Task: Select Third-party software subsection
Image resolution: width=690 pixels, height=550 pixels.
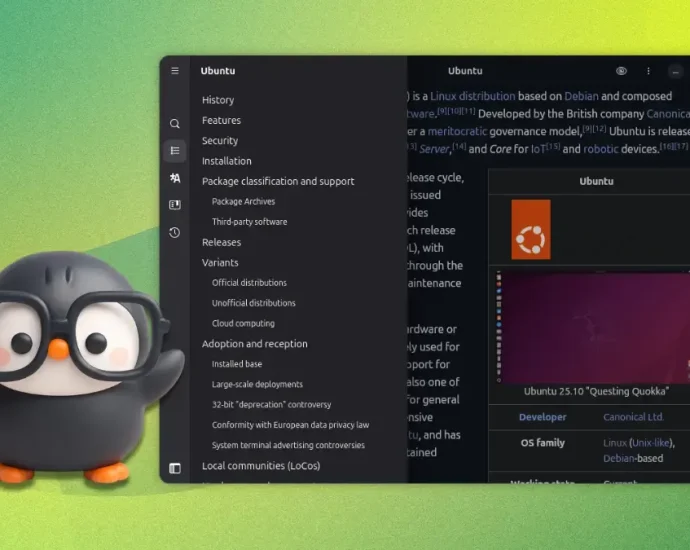Action: coord(250,222)
